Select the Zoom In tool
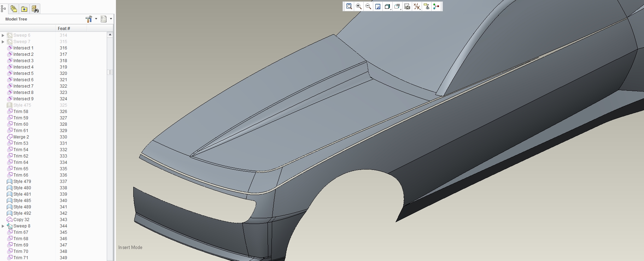 point(359,6)
